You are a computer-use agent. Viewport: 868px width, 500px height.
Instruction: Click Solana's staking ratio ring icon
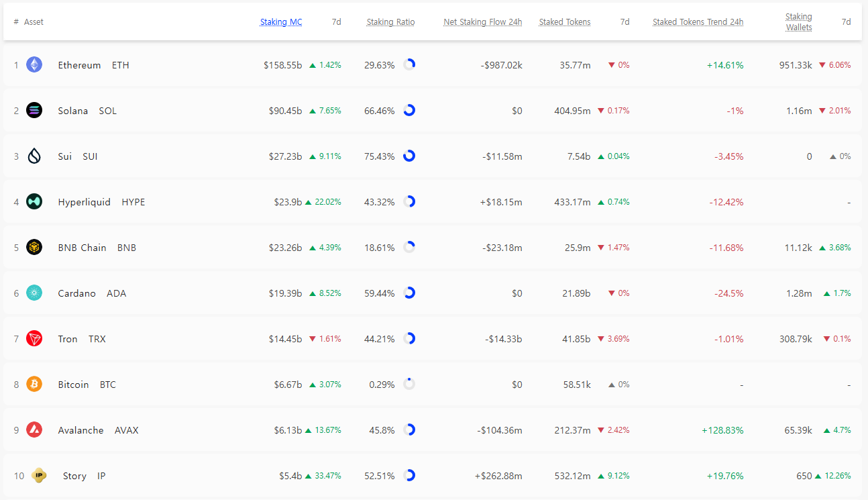coord(409,110)
